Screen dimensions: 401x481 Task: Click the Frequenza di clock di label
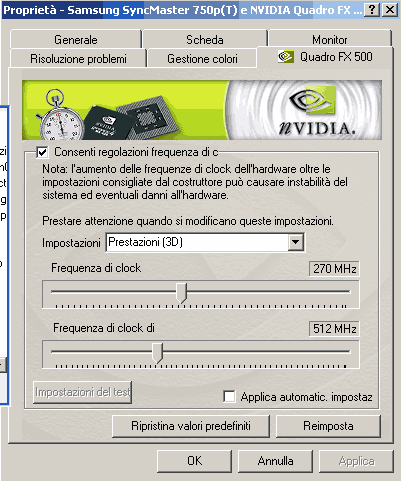104,328
